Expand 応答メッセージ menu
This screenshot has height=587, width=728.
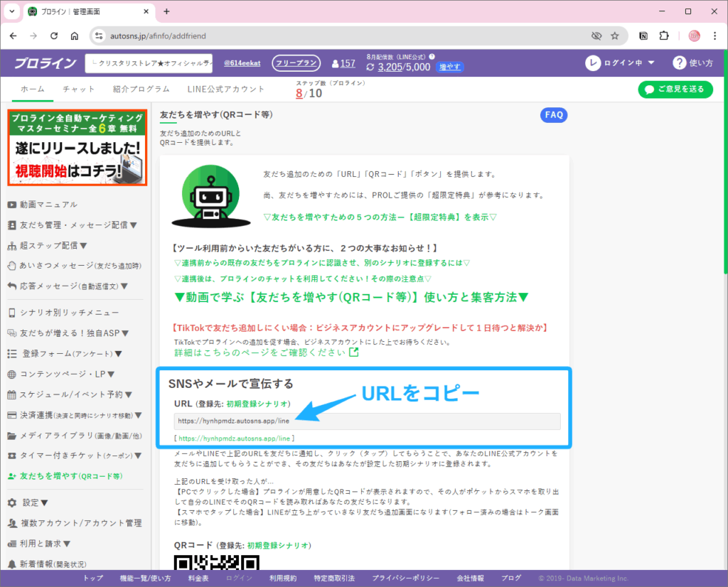coord(68,286)
